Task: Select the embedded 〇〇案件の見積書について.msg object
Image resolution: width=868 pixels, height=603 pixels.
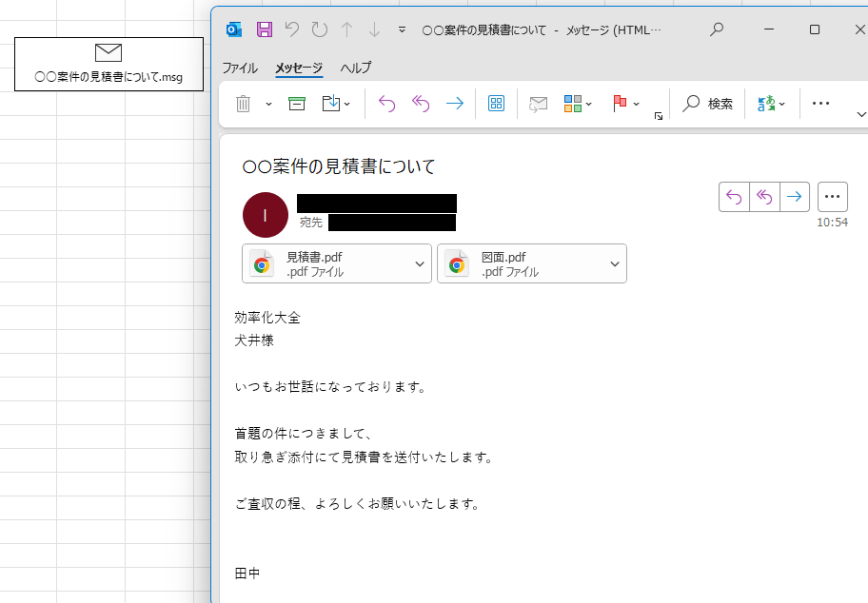Action: pyautogui.click(x=108, y=65)
